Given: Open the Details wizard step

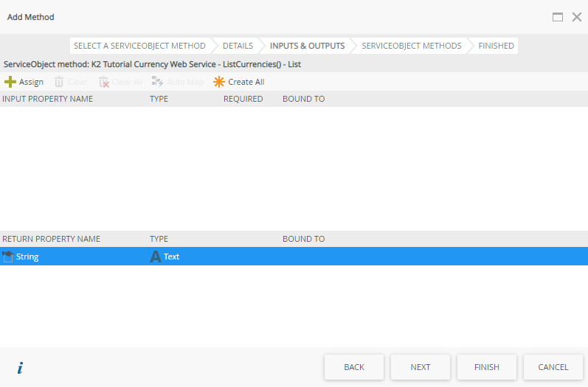Looking at the screenshot, I should click(x=238, y=46).
